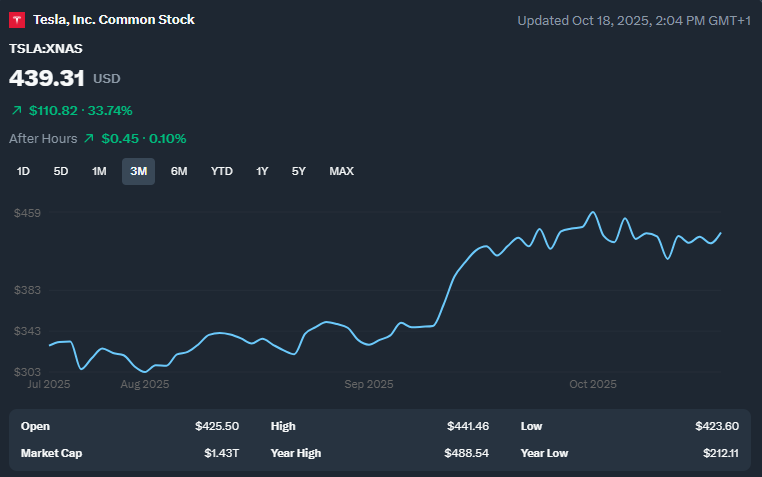Click the Oct 2025 axis label
762x477 pixels.
[593, 384]
